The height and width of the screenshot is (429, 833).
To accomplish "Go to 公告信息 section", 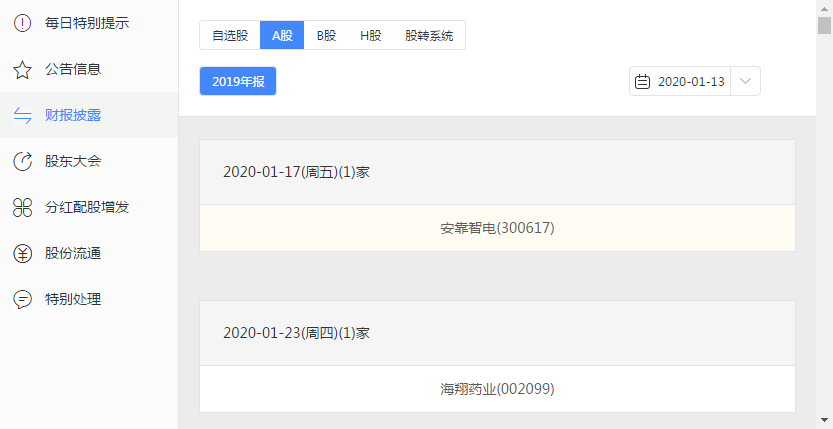I will pos(89,69).
